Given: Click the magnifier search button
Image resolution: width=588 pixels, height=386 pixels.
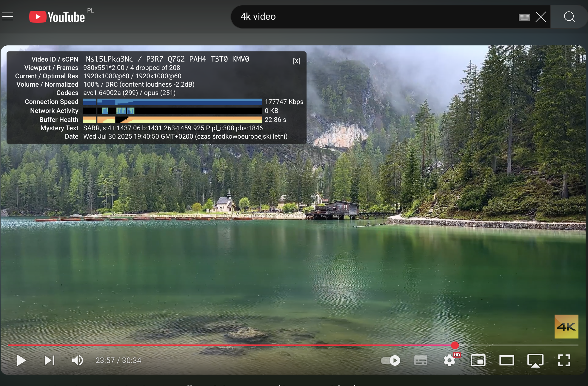Looking at the screenshot, I should pos(569,17).
